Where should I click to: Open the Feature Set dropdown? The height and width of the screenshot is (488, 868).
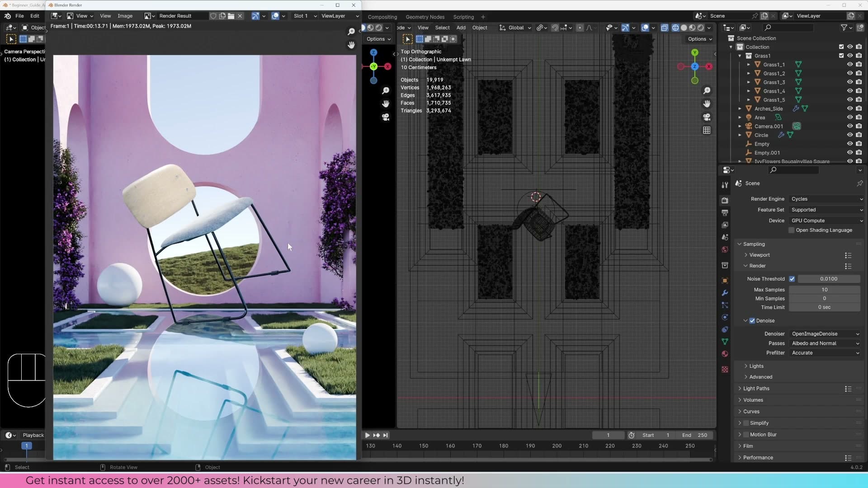(x=826, y=210)
